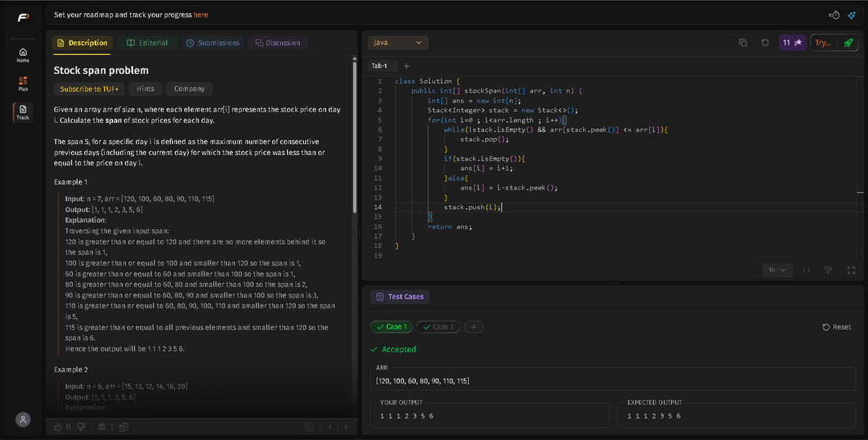Click the 'Stock span problem' title
The image size is (868, 440).
click(x=101, y=70)
